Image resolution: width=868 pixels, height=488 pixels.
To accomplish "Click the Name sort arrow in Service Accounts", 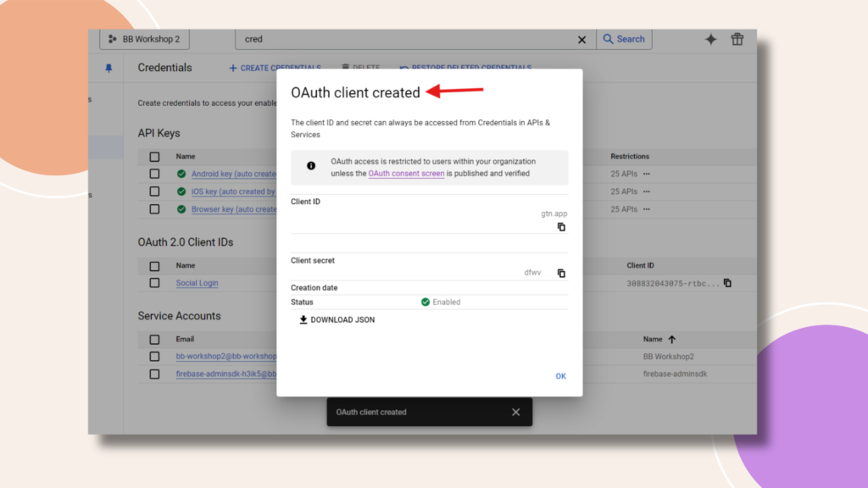I will click(x=672, y=340).
